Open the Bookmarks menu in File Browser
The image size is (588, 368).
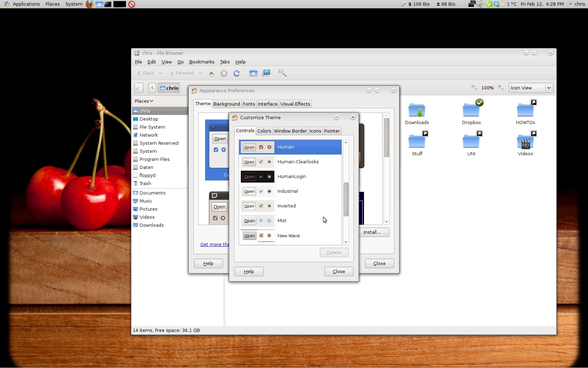[x=202, y=62]
